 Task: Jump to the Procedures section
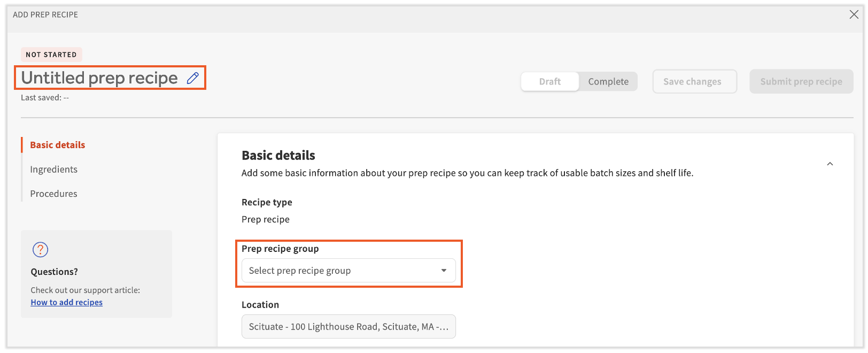pyautogui.click(x=54, y=194)
